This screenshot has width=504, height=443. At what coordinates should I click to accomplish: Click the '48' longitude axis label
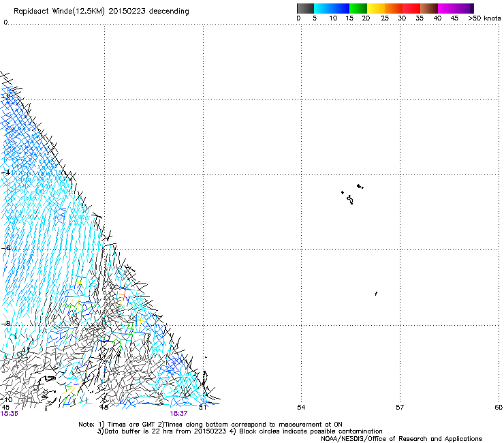point(104,408)
